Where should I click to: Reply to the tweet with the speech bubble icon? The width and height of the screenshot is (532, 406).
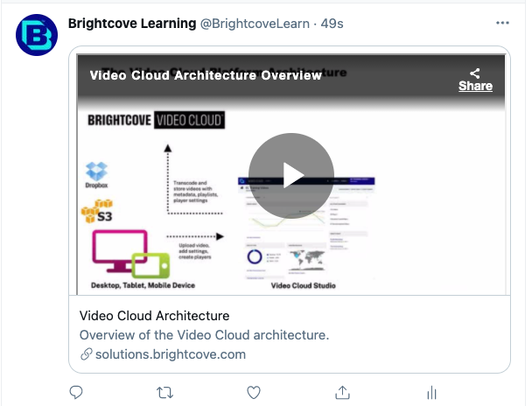click(x=76, y=391)
